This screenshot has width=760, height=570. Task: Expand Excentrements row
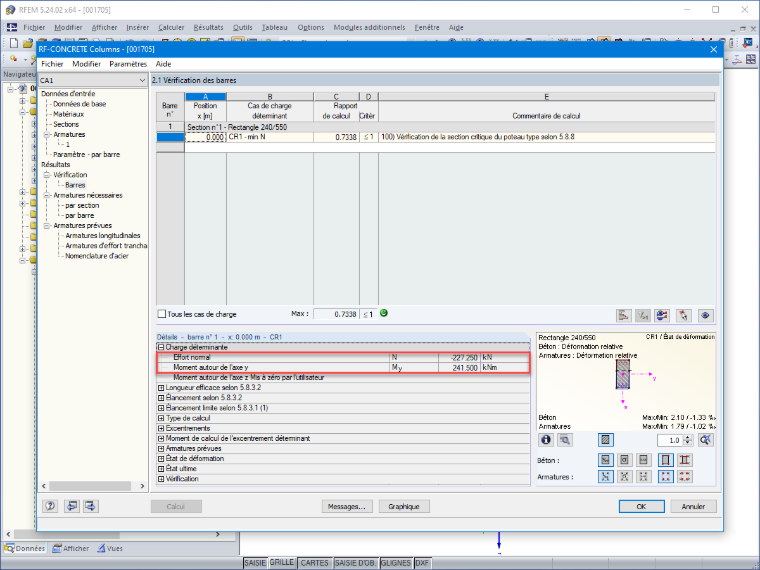coord(161,428)
